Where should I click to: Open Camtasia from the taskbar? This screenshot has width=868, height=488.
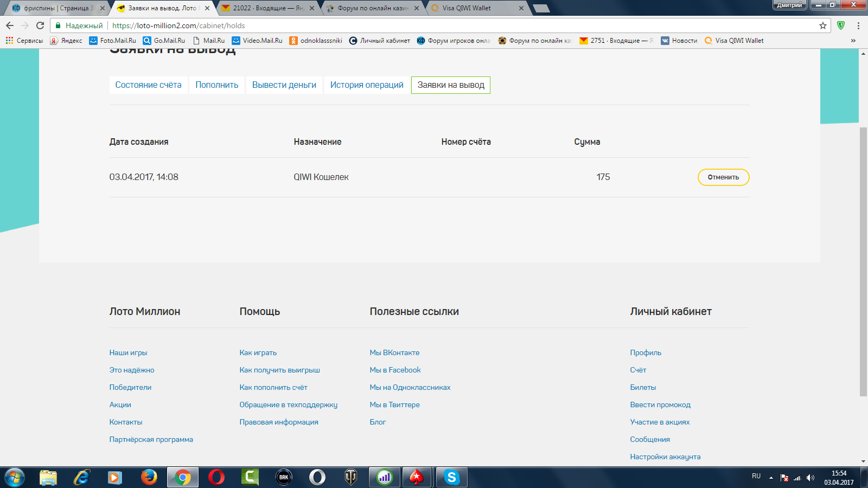tap(250, 477)
